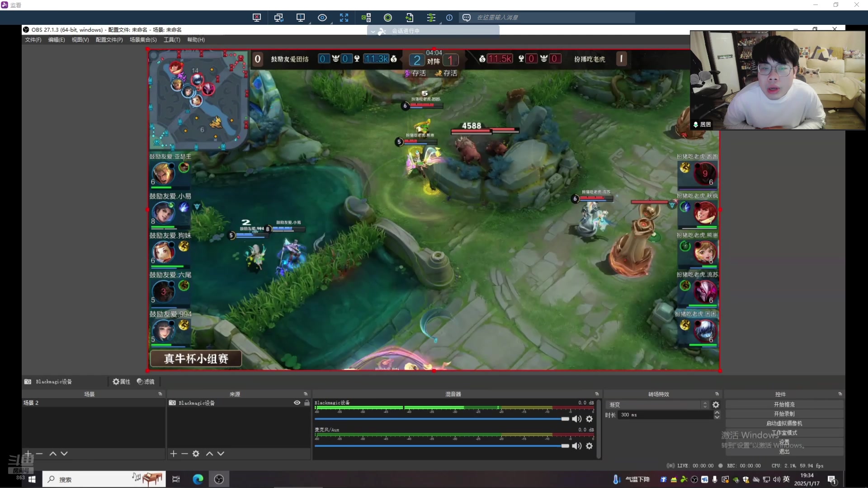Click 开始推流 to start streaming
Image resolution: width=868 pixels, height=488 pixels.
tap(784, 404)
